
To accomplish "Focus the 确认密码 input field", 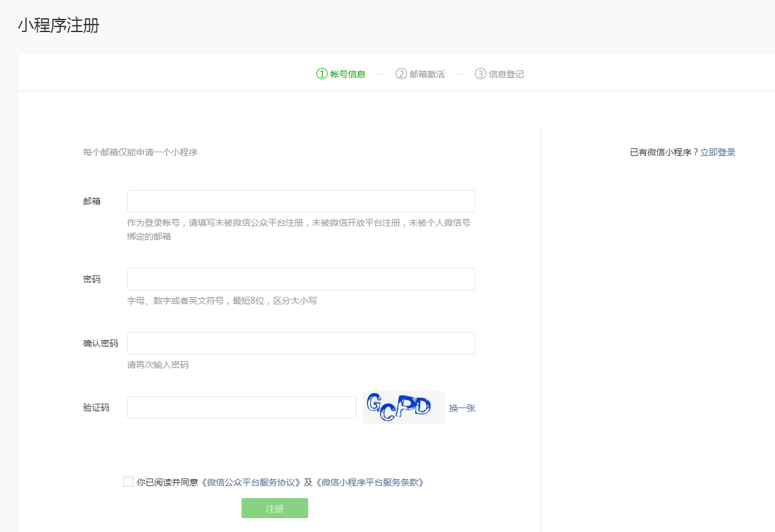I will [301, 343].
